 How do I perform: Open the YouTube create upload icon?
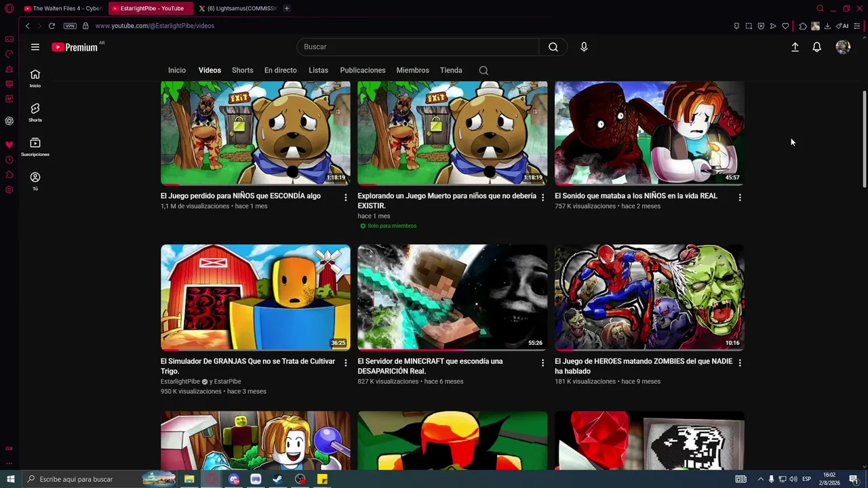click(795, 47)
